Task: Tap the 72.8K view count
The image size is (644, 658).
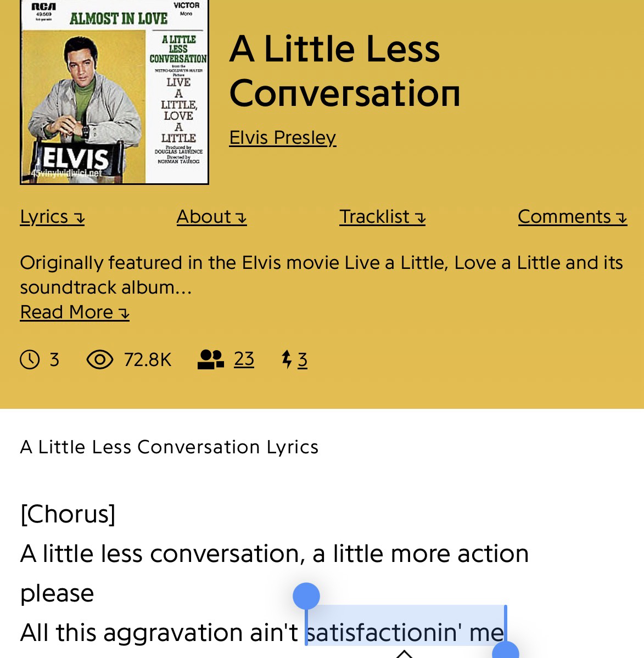Action: pyautogui.click(x=148, y=359)
